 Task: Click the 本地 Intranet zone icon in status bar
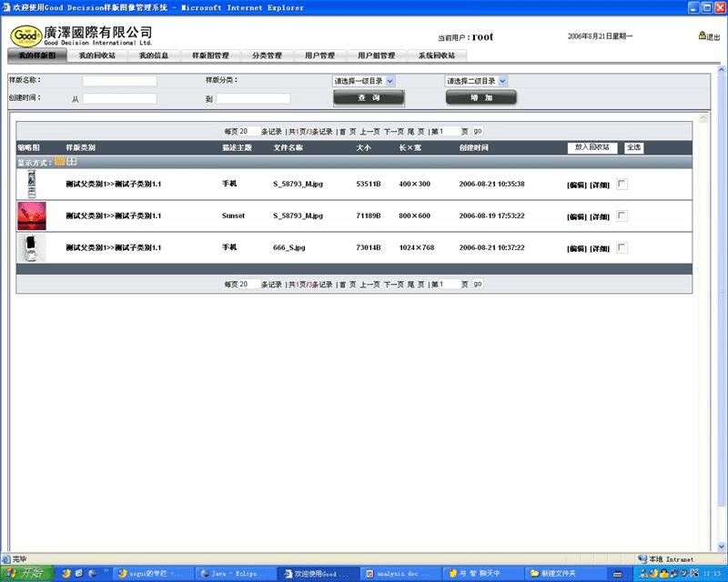coord(642,558)
